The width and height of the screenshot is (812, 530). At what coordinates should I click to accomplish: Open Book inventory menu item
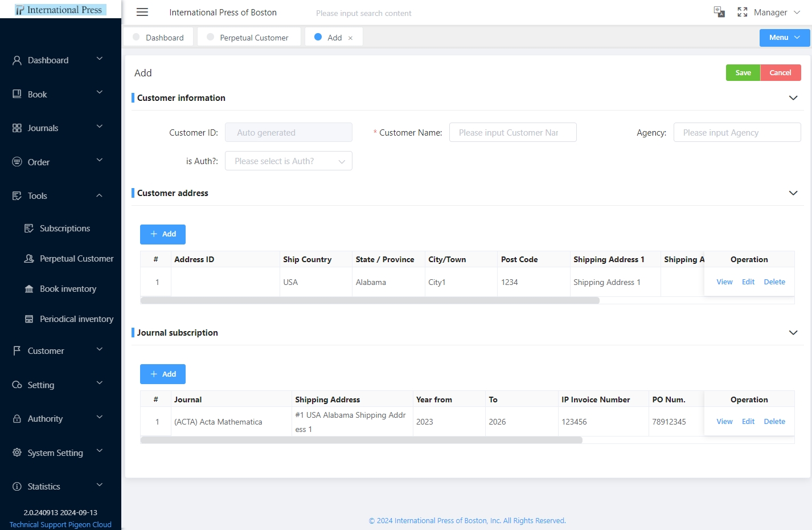tap(68, 289)
